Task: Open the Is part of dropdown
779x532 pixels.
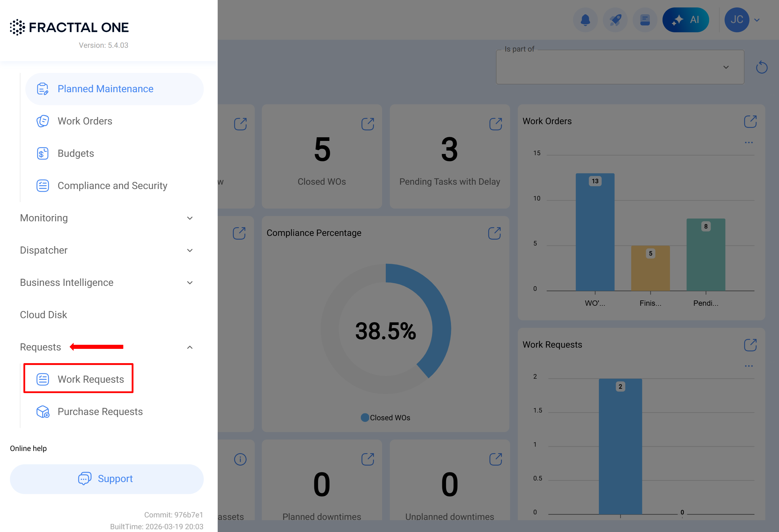Action: pyautogui.click(x=620, y=67)
